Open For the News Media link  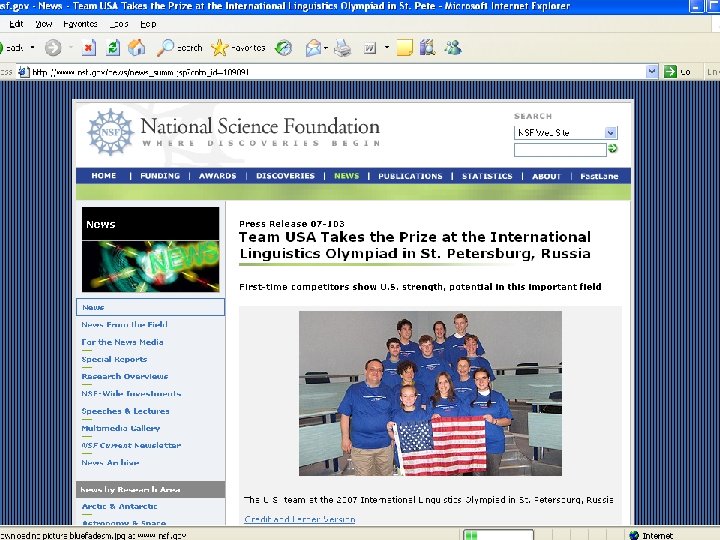122,342
